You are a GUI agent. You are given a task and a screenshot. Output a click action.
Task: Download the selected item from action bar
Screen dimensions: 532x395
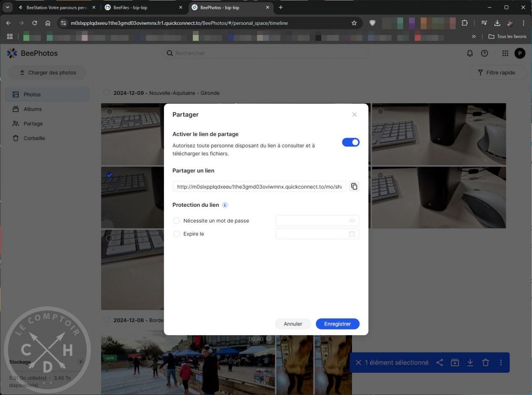click(x=470, y=363)
